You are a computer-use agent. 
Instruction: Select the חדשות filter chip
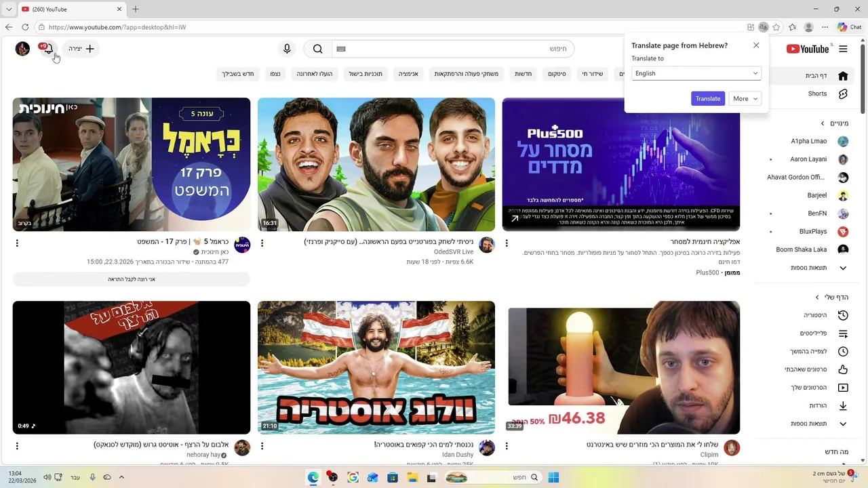[x=524, y=73]
